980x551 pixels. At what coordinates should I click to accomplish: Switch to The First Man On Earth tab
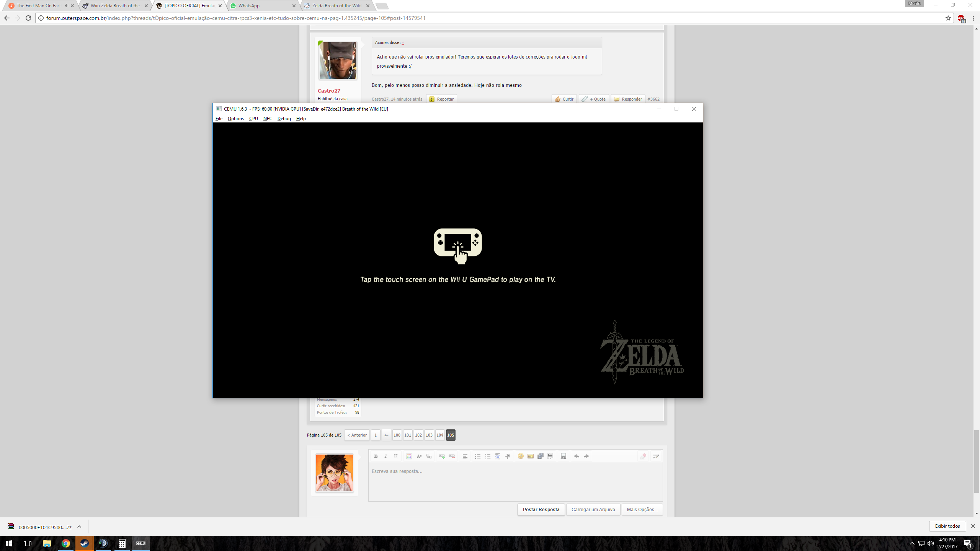38,6
